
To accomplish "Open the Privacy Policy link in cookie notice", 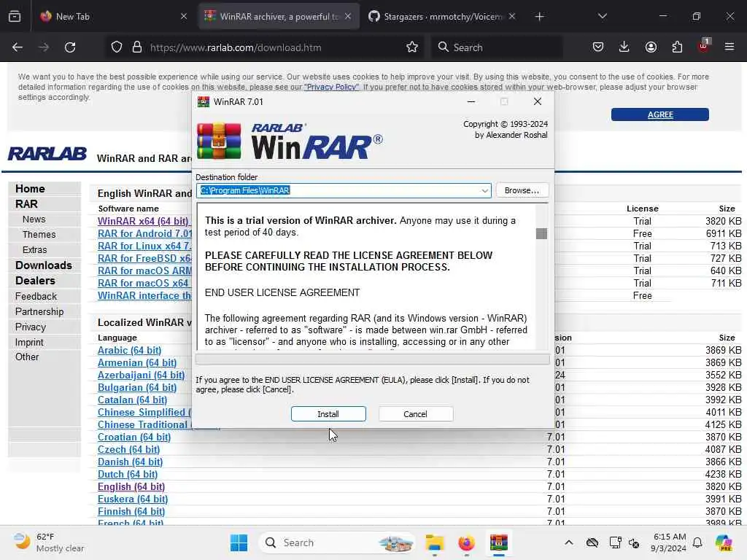I will click(x=332, y=87).
